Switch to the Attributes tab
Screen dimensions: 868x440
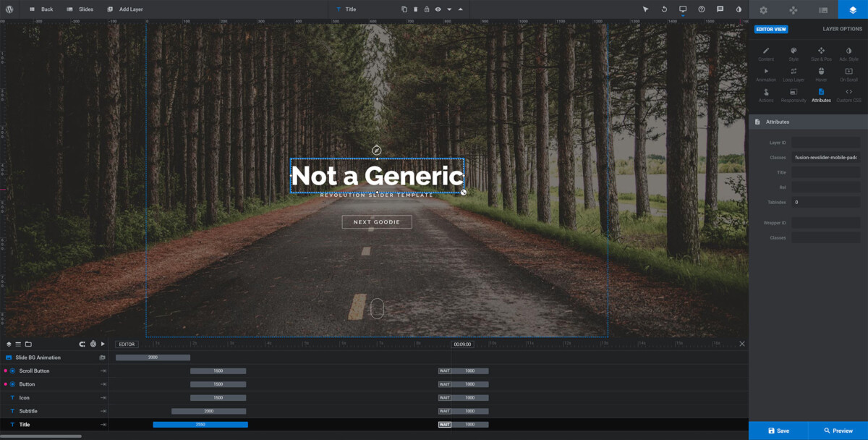pos(820,96)
